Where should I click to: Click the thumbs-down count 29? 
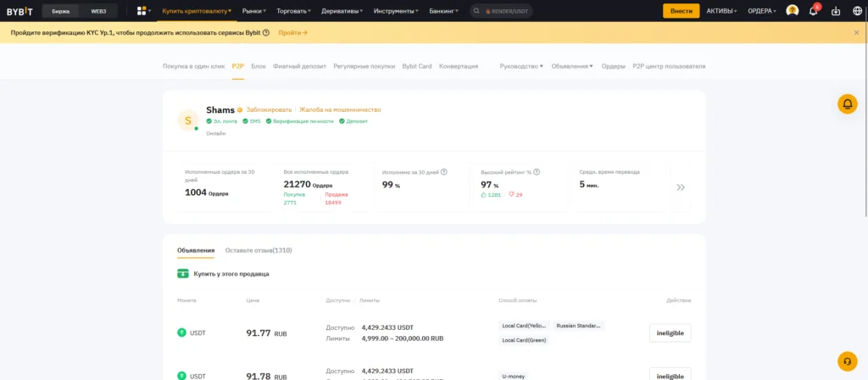[x=515, y=195]
